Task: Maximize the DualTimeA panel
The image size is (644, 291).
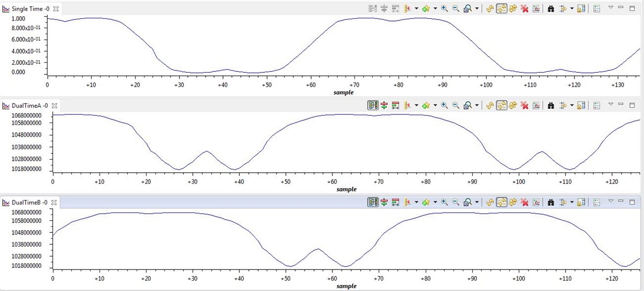Action: point(632,105)
